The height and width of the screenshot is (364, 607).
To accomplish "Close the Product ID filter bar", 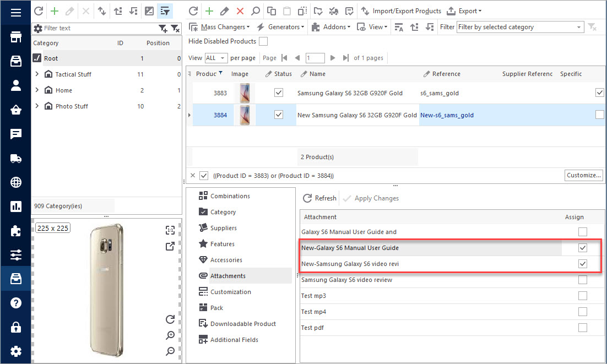I will pos(193,175).
